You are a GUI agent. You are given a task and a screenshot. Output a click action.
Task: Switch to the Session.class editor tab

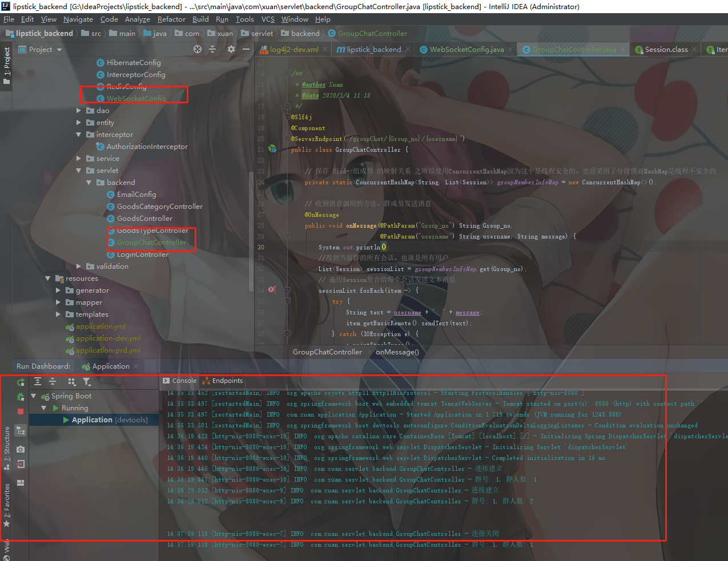[x=666, y=50]
